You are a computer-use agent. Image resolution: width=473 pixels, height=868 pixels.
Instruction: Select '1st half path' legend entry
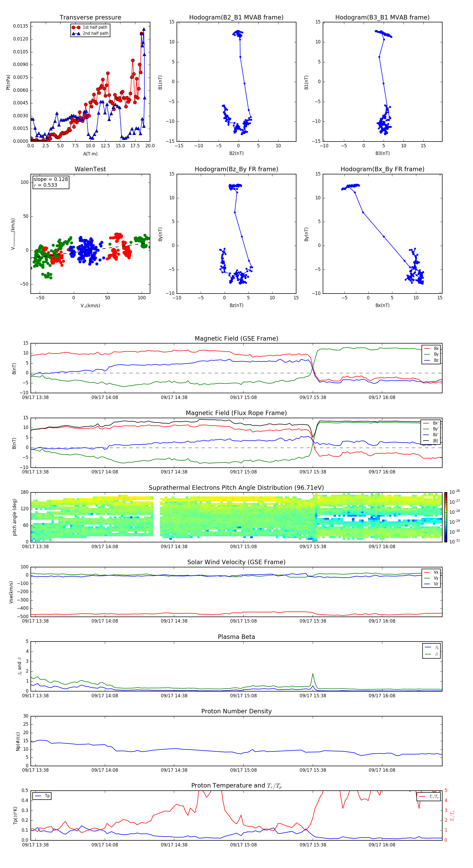tap(90, 27)
